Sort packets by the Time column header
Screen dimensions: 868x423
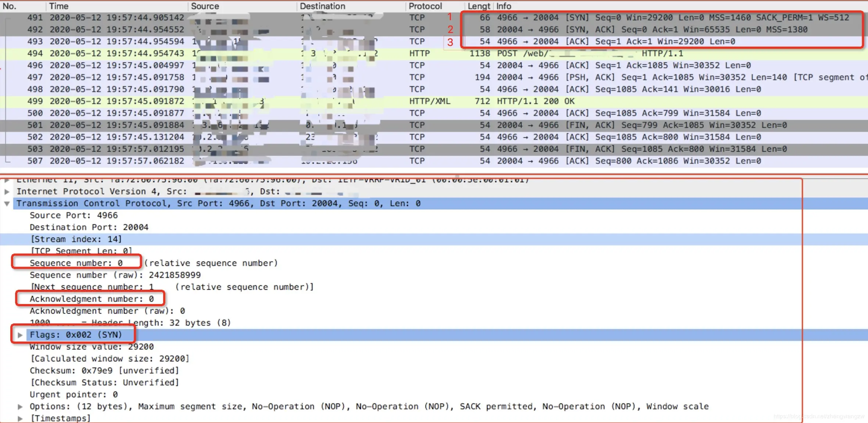(117, 6)
